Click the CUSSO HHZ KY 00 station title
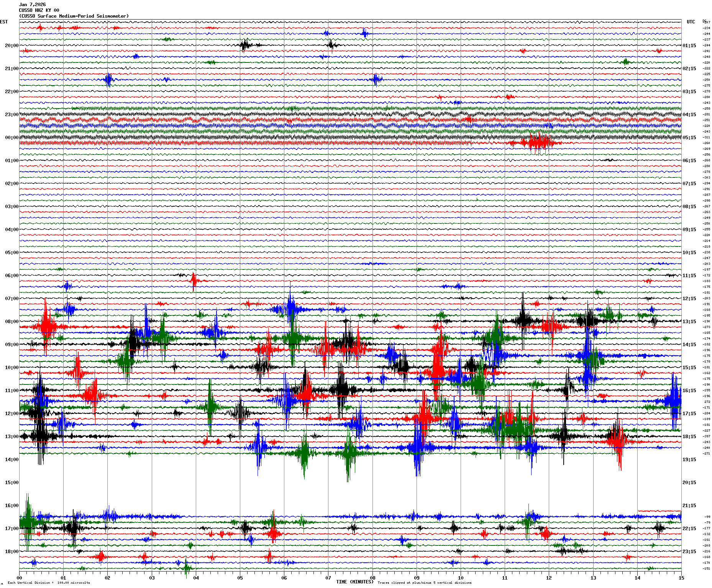Viewport: 712px width, 588px height. pos(39,10)
